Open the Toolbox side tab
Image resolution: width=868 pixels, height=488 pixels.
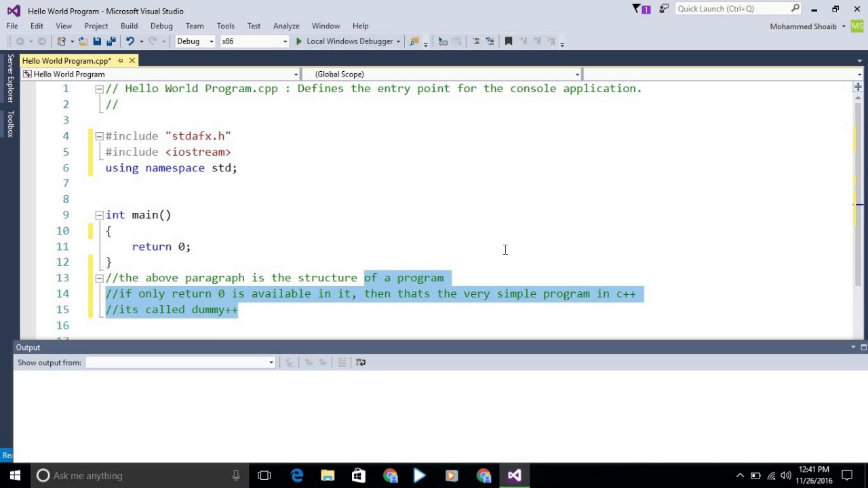[9, 124]
